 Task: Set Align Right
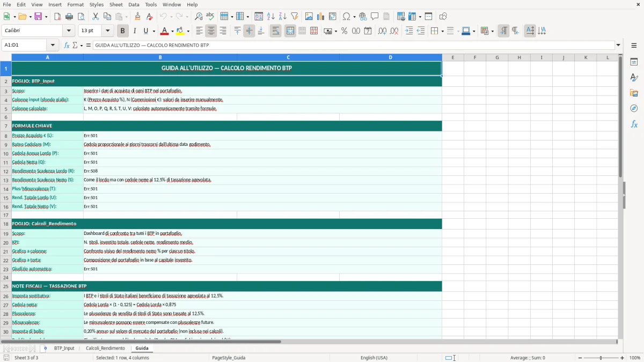[223, 31]
